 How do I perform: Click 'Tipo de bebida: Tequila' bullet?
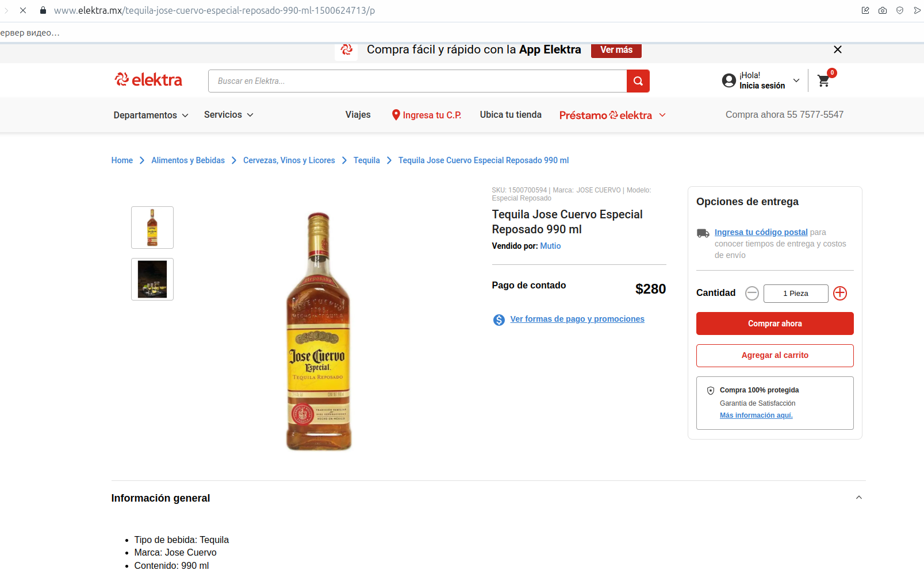pos(182,540)
